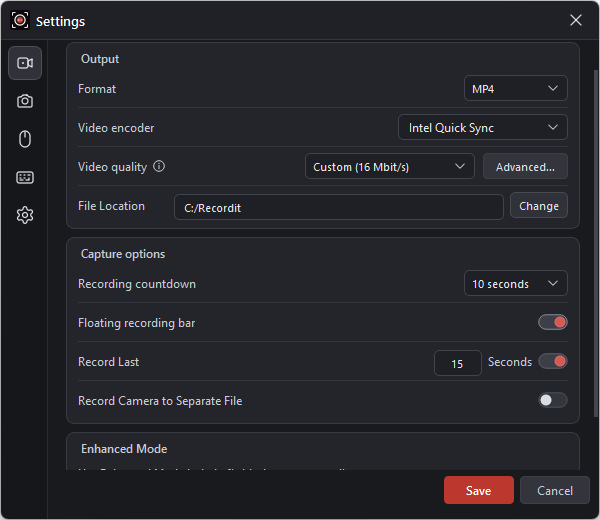Click the Video quality info icon
Image resolution: width=600 pixels, height=520 pixels.
[x=159, y=166]
